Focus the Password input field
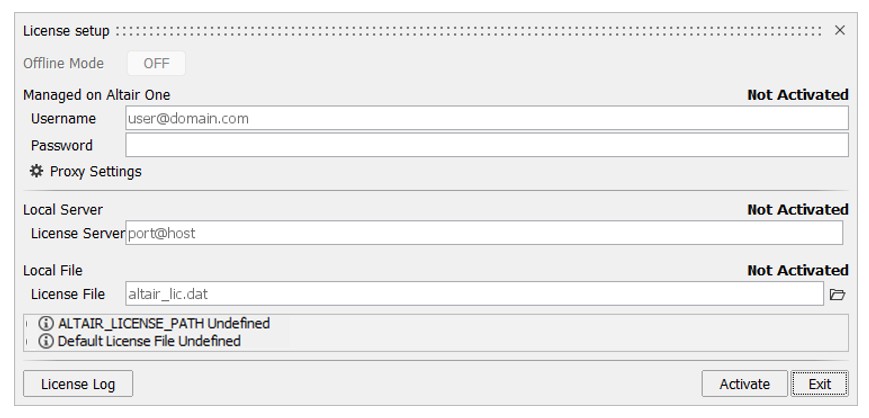869x418 pixels. pos(487,145)
